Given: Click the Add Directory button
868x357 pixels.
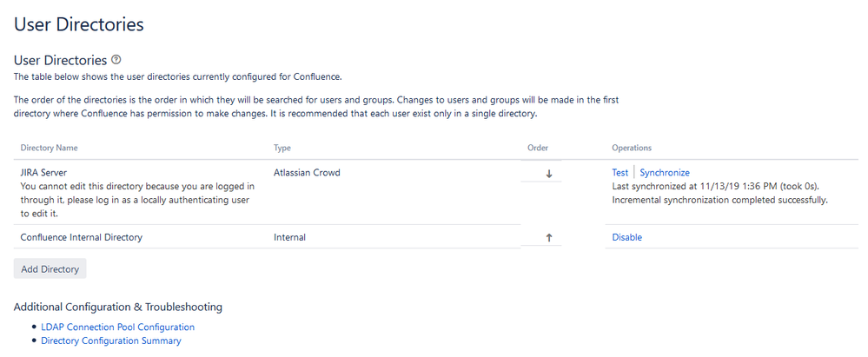Looking at the screenshot, I should [50, 269].
